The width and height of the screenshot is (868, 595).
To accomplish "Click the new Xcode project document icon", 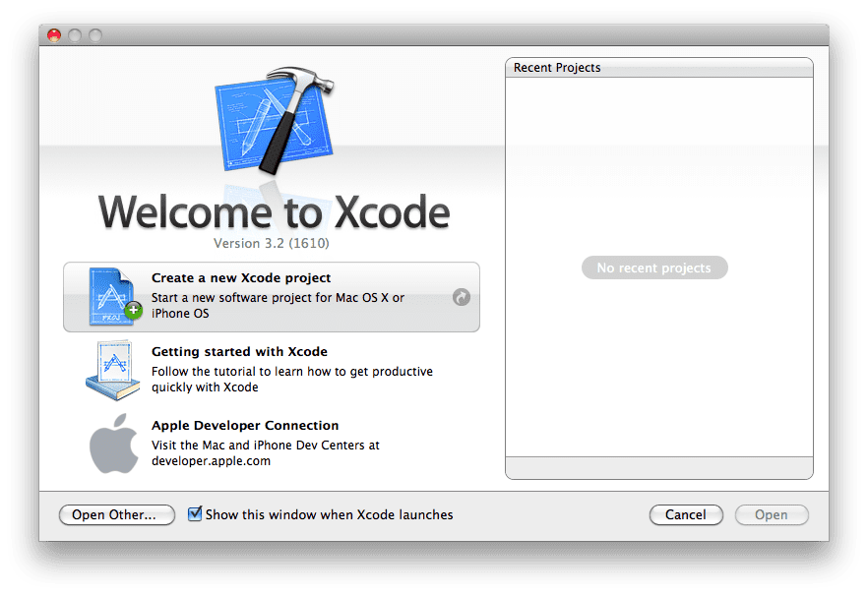I will [114, 296].
